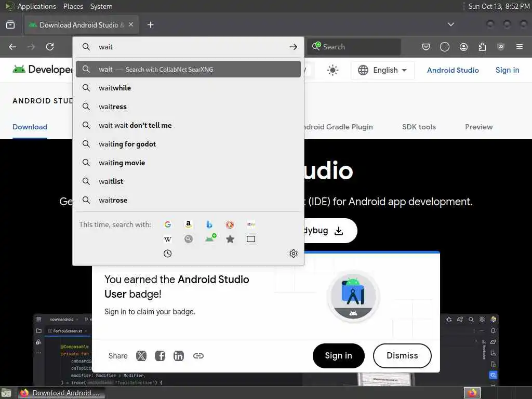Click the browser Search box
The image size is (532, 399).
pyautogui.click(x=354, y=47)
